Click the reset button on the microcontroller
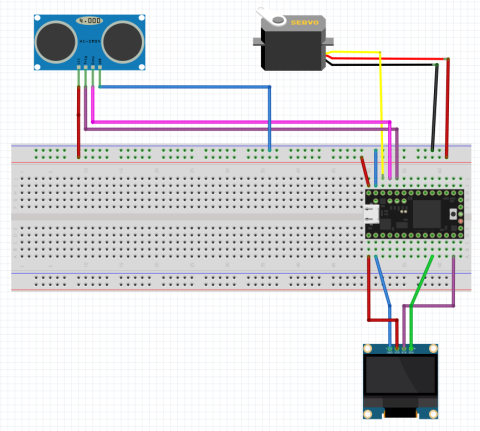The image size is (480, 431). pos(453,214)
